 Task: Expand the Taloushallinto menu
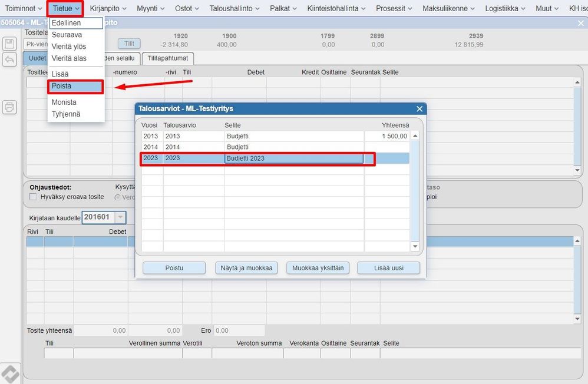click(x=234, y=8)
